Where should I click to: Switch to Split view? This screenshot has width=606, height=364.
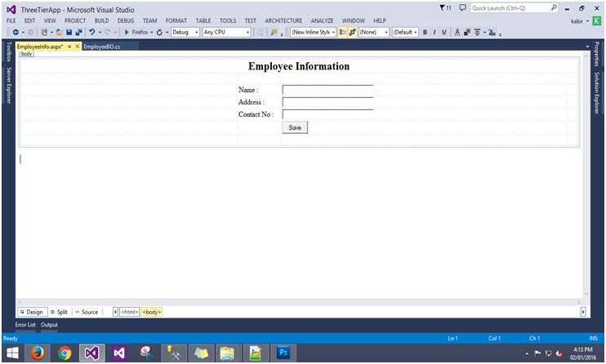click(x=59, y=312)
